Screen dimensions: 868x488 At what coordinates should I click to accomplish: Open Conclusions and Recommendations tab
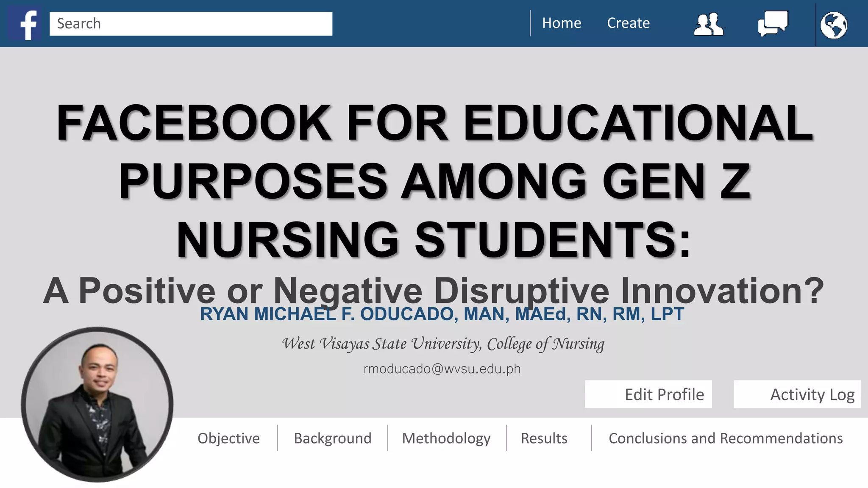tap(726, 438)
